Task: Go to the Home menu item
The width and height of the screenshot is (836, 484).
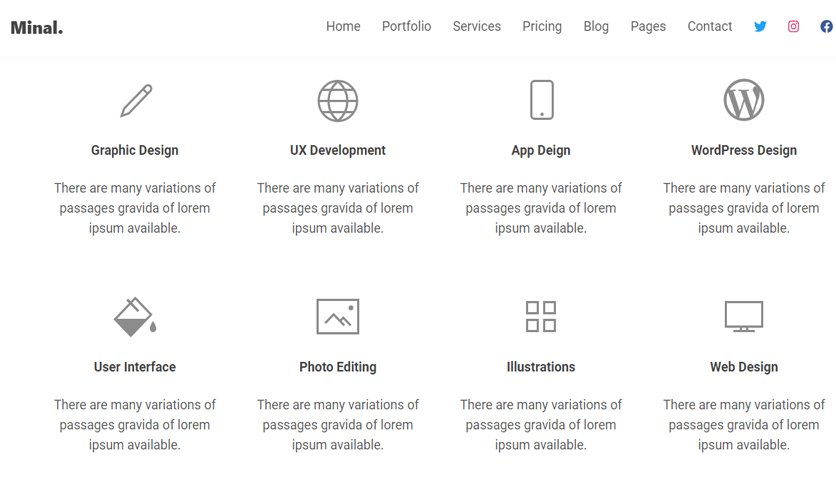Action: [x=343, y=26]
